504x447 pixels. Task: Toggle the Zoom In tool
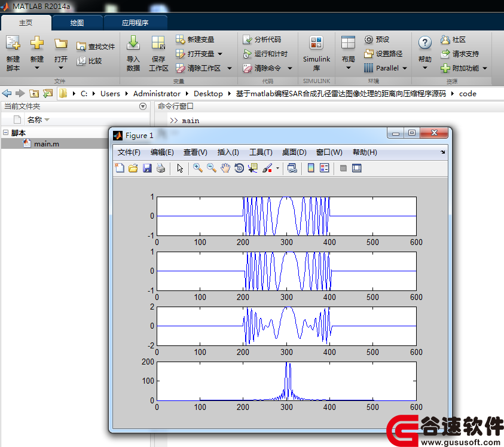point(198,168)
